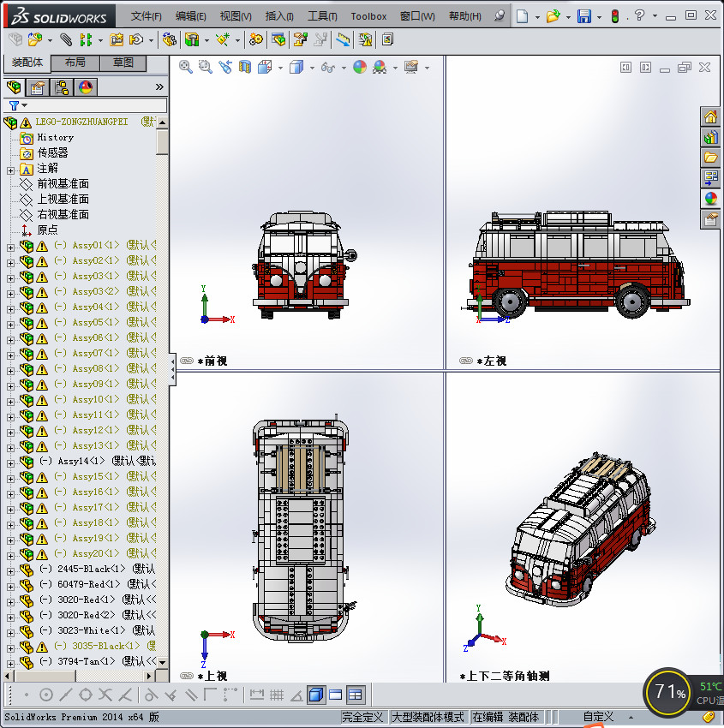Open the Toolbox menu

368,16
